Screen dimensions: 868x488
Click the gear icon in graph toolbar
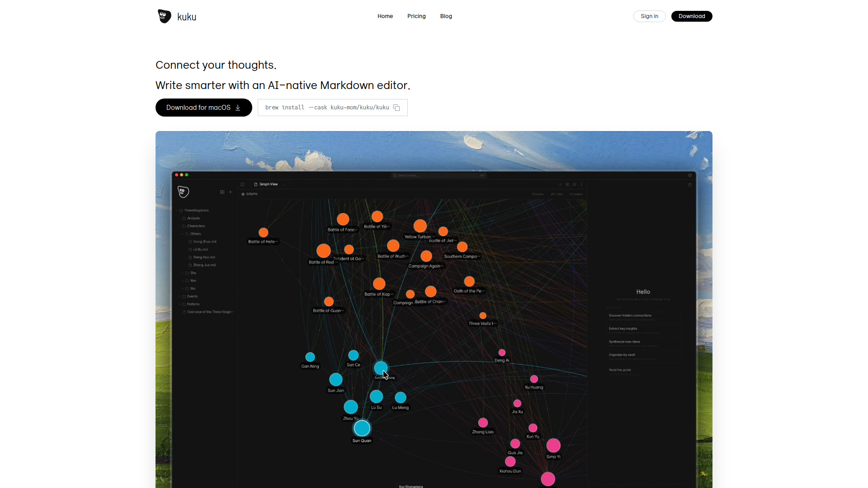[x=575, y=184]
